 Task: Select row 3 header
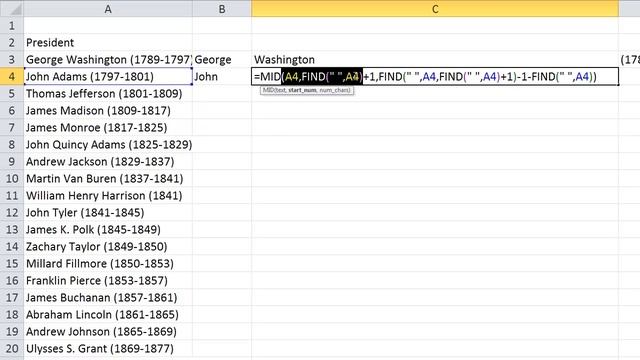point(11,60)
